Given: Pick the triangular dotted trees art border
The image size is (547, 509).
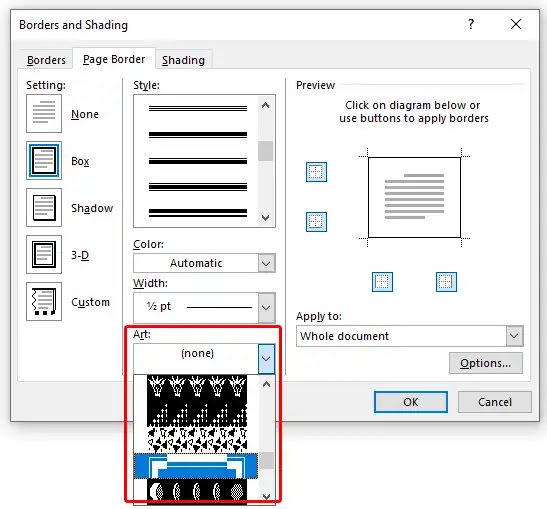Looking at the screenshot, I should click(197, 414).
